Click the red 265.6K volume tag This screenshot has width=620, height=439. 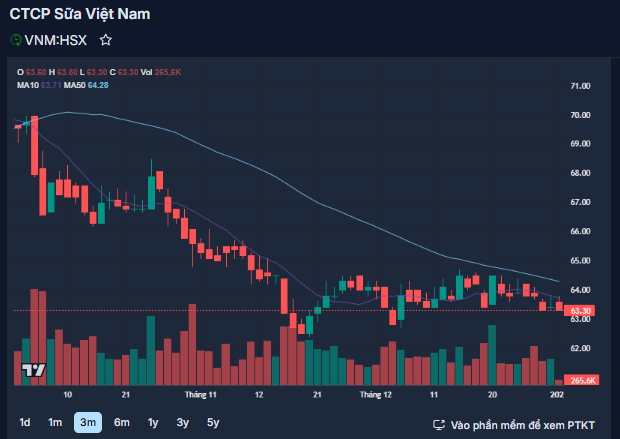click(x=582, y=380)
